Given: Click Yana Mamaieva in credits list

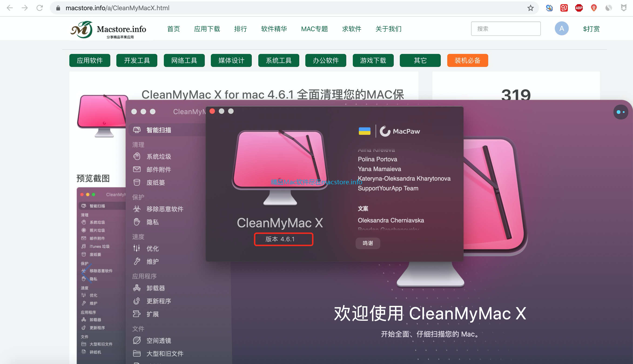Looking at the screenshot, I should 379,169.
